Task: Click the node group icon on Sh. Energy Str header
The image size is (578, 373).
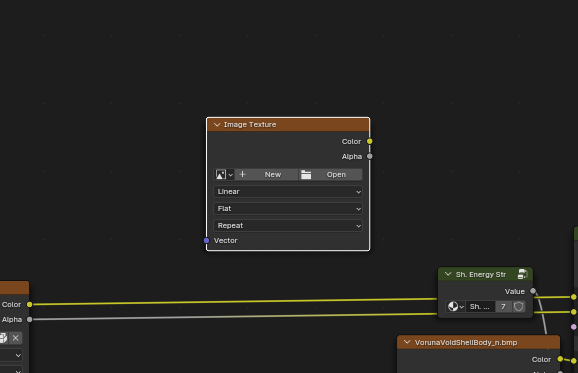Action: (522, 274)
